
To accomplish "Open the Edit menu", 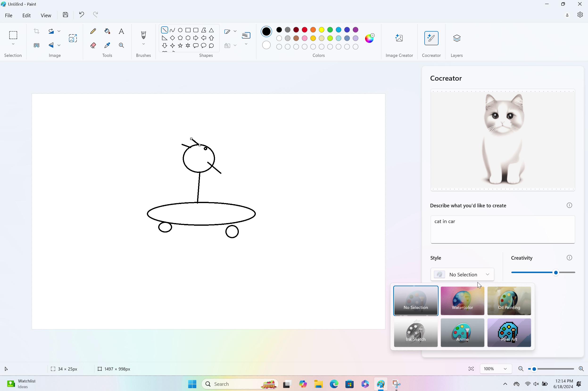I will (x=26, y=15).
